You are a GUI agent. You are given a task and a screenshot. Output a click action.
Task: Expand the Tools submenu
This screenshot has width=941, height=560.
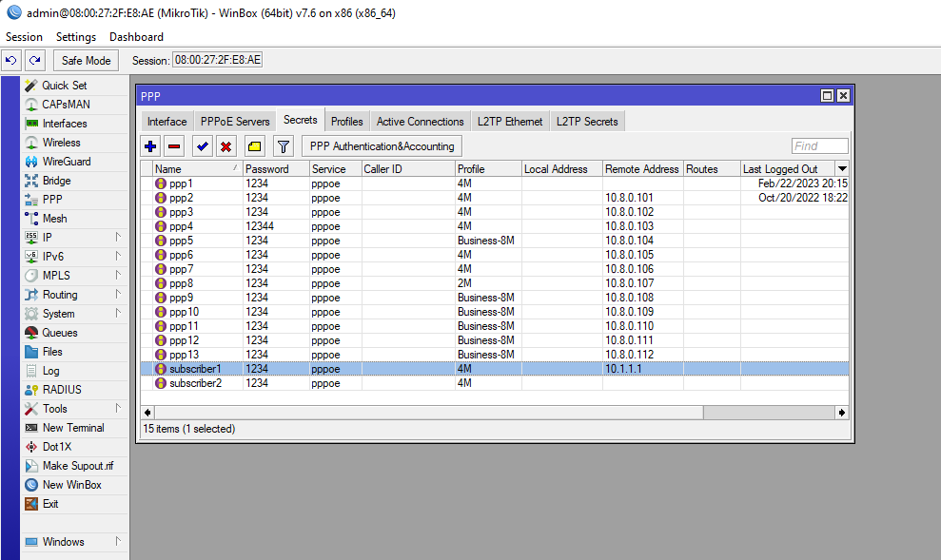pos(75,409)
